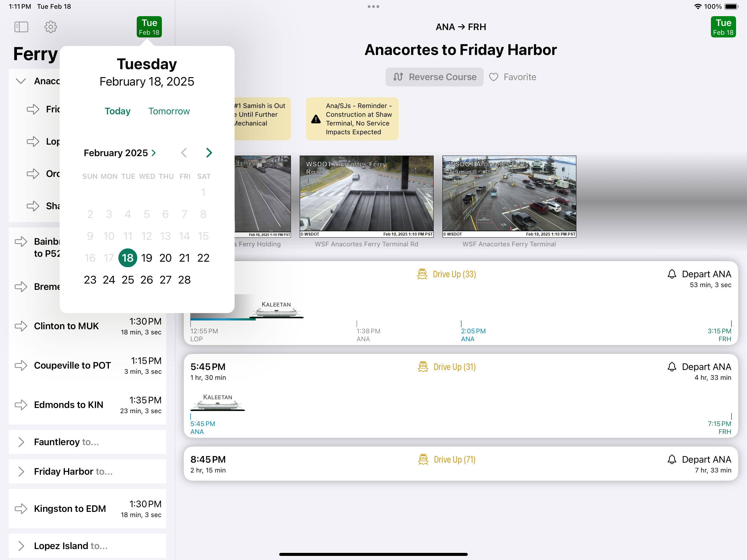Screen dimensions: 747x560
Task: Open the February 2025 month picker
Action: [x=120, y=153]
